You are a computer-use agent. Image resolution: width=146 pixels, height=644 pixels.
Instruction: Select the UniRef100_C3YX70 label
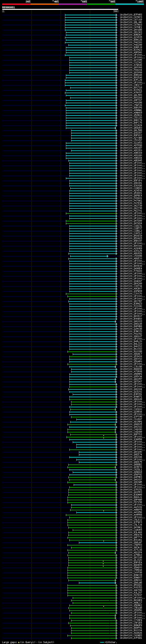131,294
